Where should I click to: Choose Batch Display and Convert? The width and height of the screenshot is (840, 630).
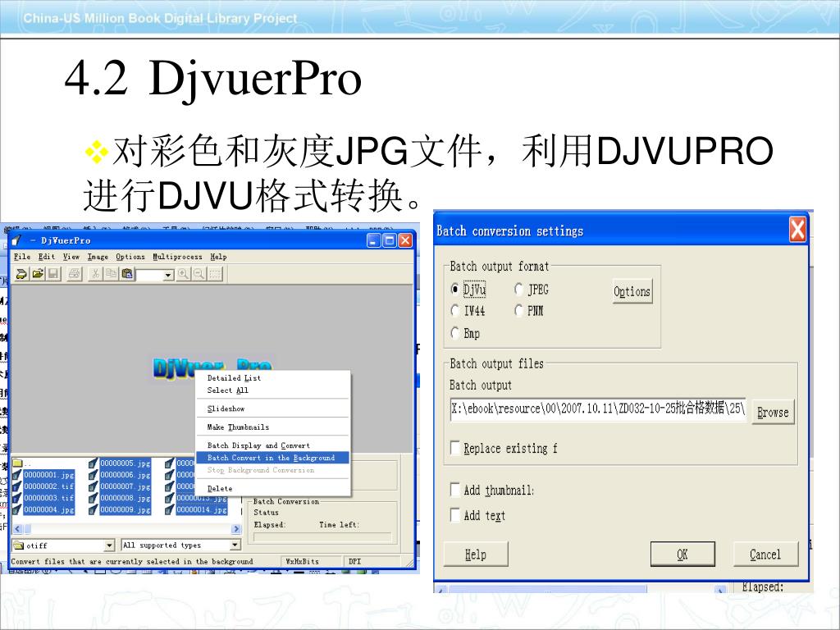272,445
